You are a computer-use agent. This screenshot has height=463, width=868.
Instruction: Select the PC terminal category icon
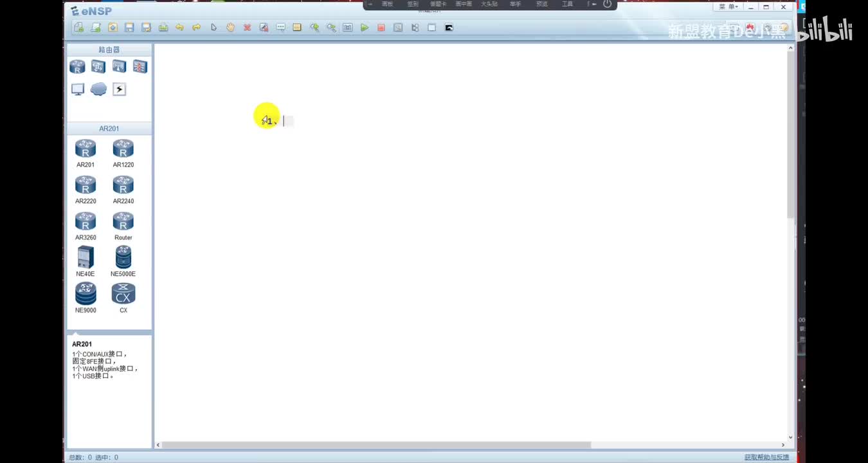click(78, 89)
